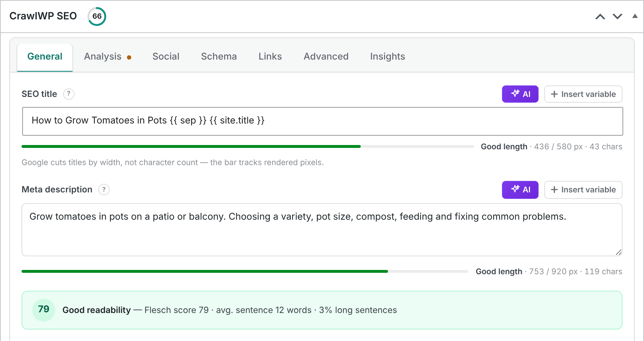Viewport: 644px width, 341px height.
Task: Click the SEO score 66 circle badge
Action: coord(97,16)
